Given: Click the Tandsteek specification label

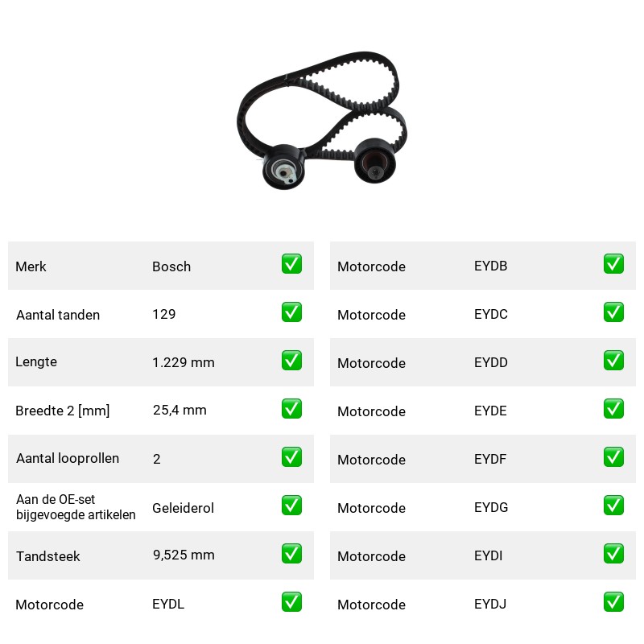Looking at the screenshot, I should 48,556.
